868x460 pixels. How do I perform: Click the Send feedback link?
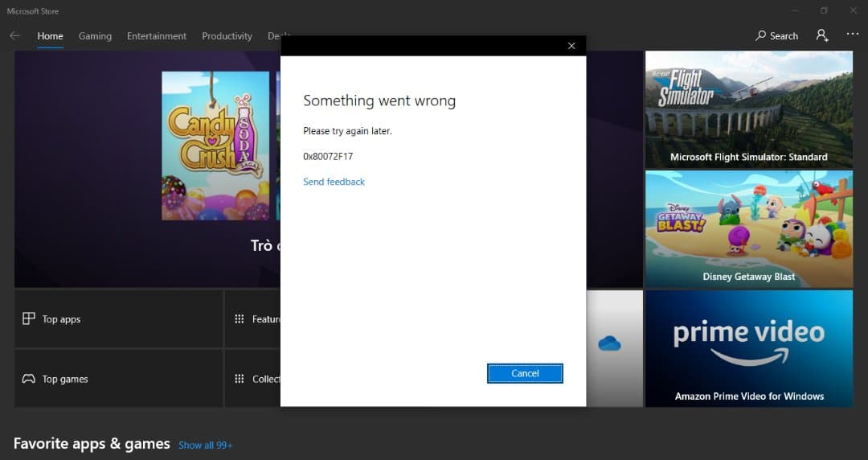pos(334,182)
